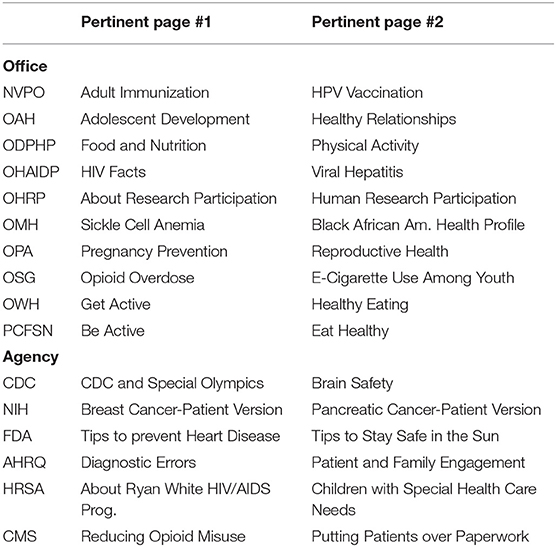Click the 'Adolescent Development' cell
The height and width of the screenshot is (547, 556).
[x=165, y=119]
